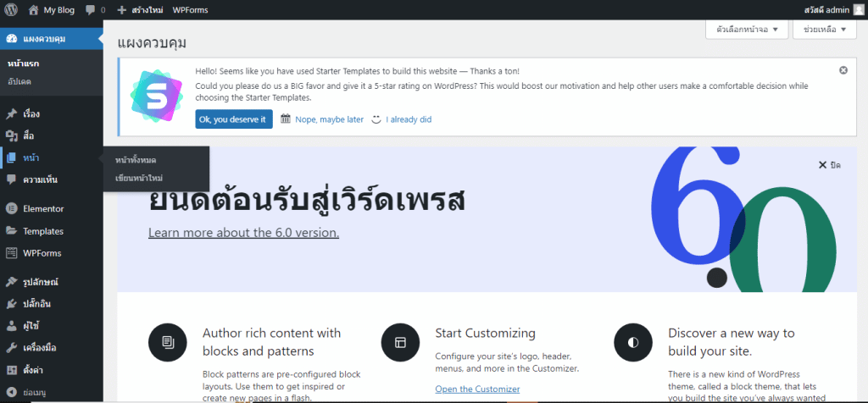Select เขียนหน้าใหม่ from the pages submenu
868x403 pixels.
139,178
